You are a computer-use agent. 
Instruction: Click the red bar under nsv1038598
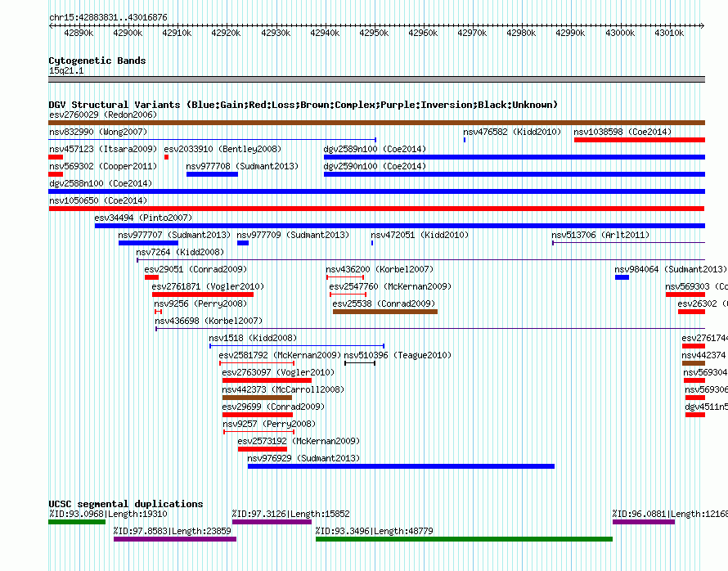tap(640, 140)
